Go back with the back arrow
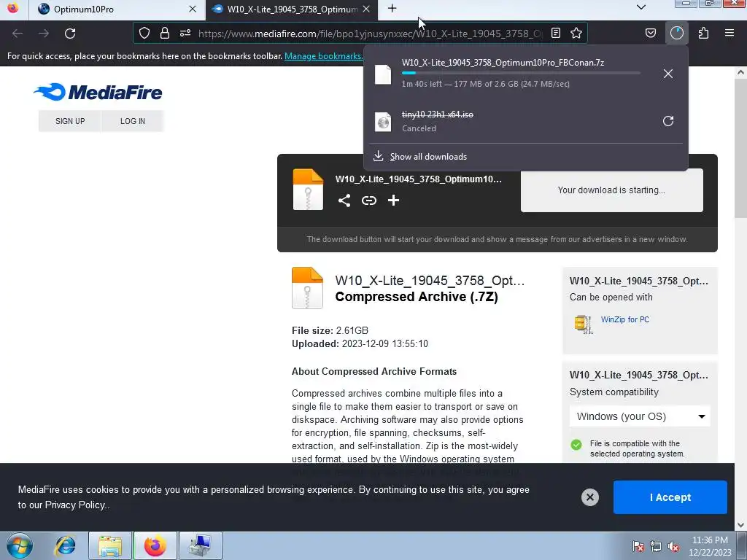 (x=18, y=34)
